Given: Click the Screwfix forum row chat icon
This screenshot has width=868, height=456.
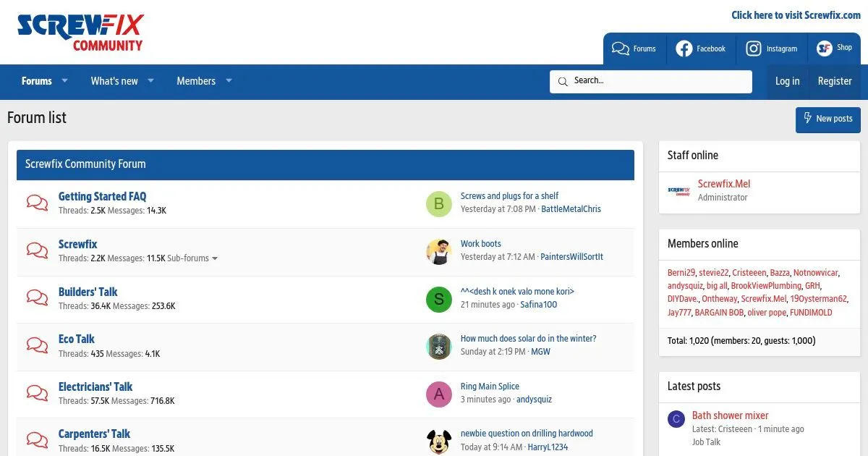Looking at the screenshot, I should (x=37, y=250).
